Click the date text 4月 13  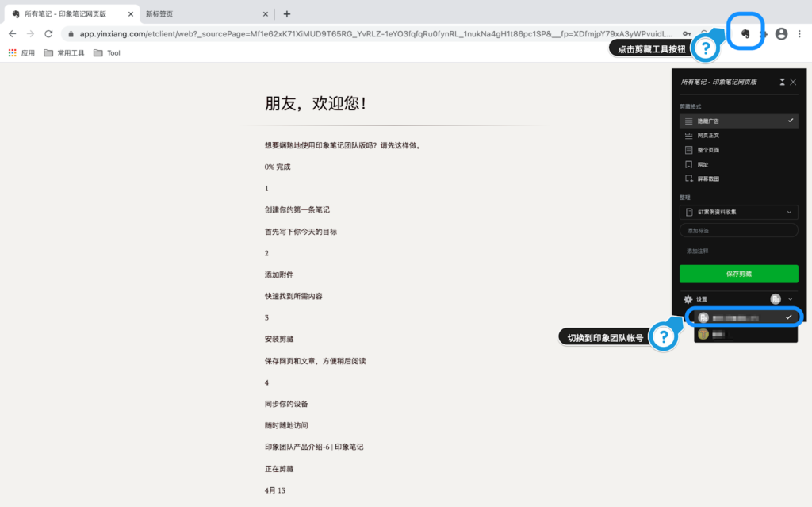(275, 490)
